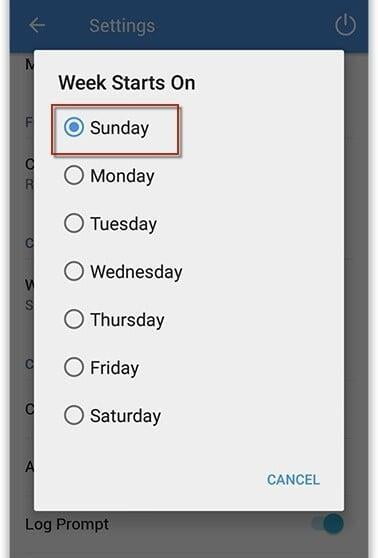Select the Thursday radio button
The height and width of the screenshot is (558, 378).
tap(74, 319)
